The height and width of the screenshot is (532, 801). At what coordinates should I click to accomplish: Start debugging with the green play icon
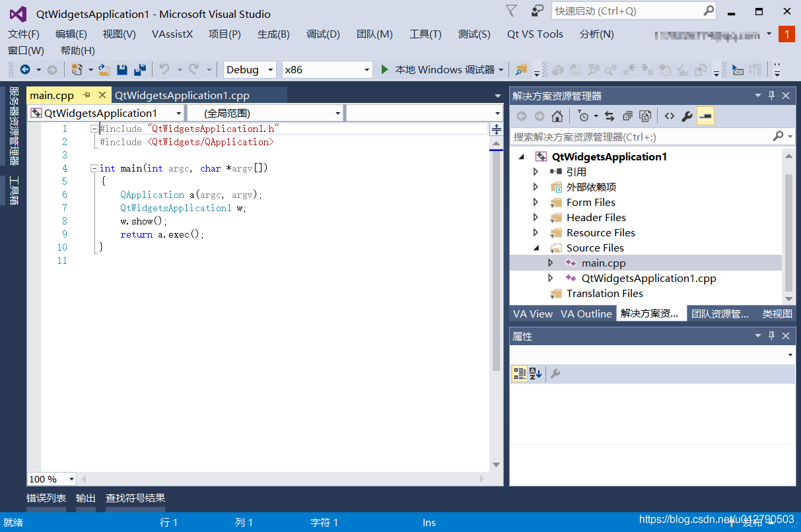(385, 69)
